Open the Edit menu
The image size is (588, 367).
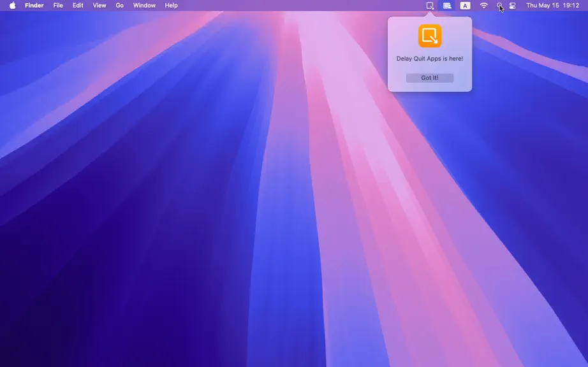click(x=78, y=5)
